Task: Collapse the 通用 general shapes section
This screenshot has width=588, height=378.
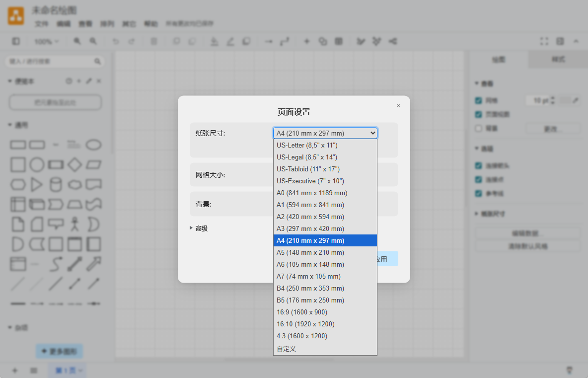Action: tap(18, 125)
